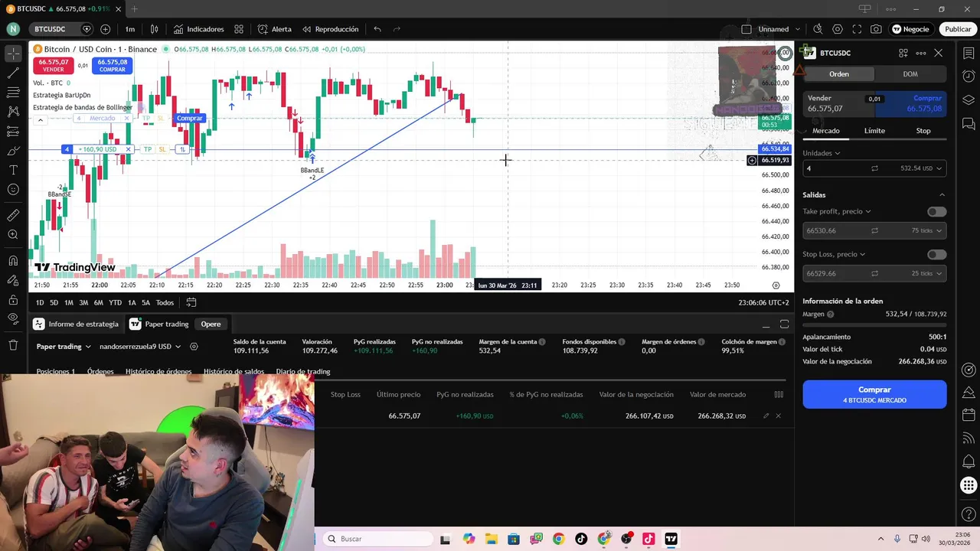Open chart settings gear in top toolbar
Image resolution: width=980 pixels, height=551 pixels.
tap(838, 29)
